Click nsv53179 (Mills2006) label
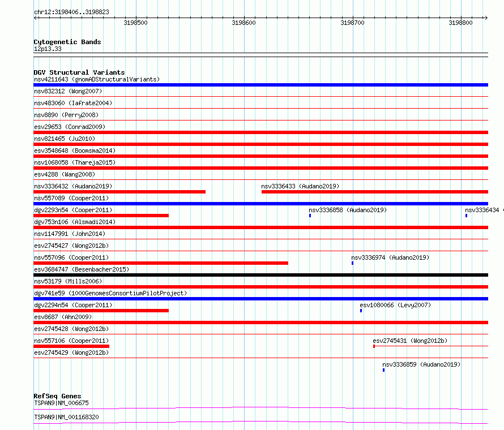The height and width of the screenshot is (430, 504). pyautogui.click(x=68, y=281)
